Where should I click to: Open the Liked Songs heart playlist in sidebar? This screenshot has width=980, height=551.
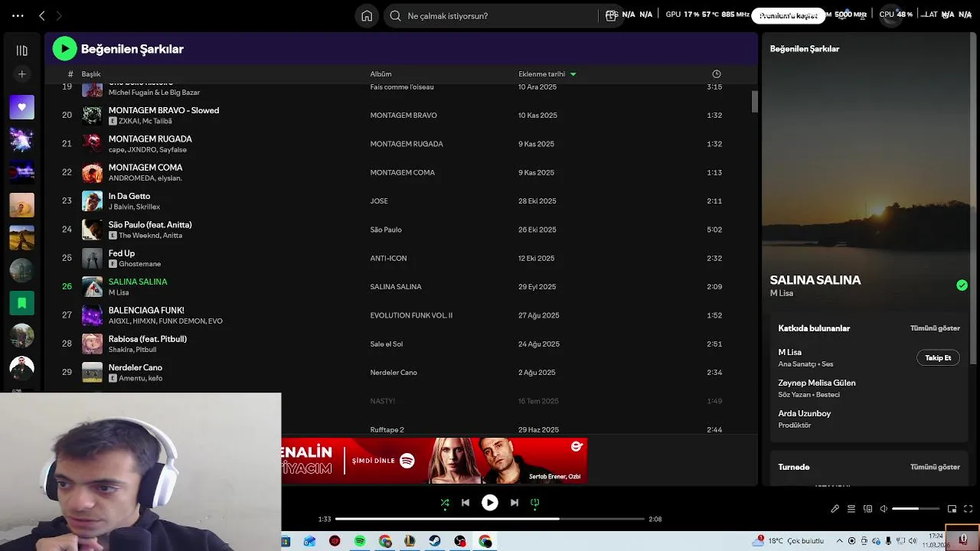pyautogui.click(x=21, y=107)
